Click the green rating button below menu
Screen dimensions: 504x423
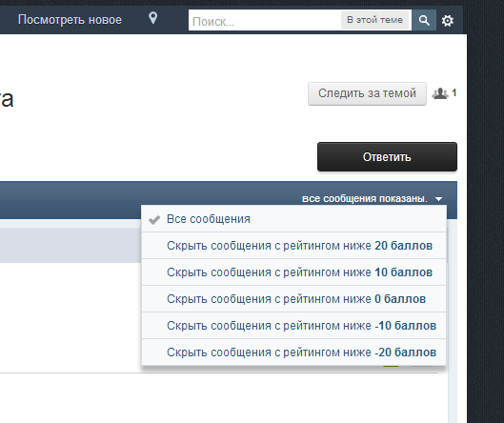[391, 366]
